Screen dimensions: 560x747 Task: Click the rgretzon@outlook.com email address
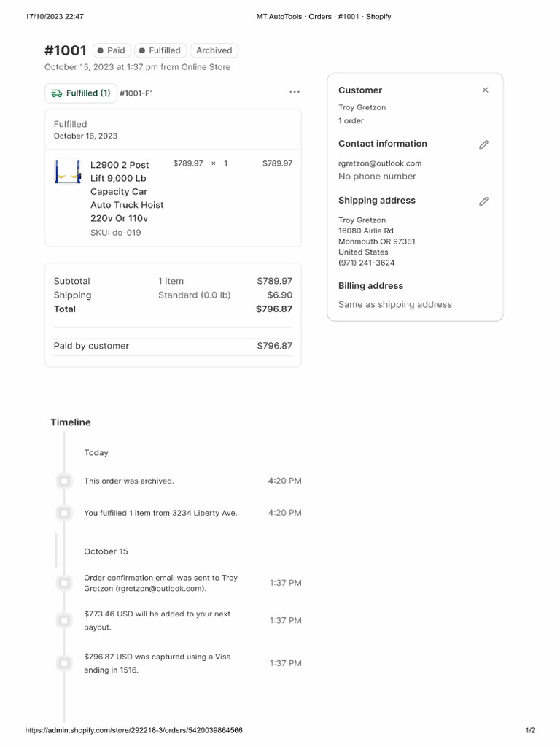(380, 163)
